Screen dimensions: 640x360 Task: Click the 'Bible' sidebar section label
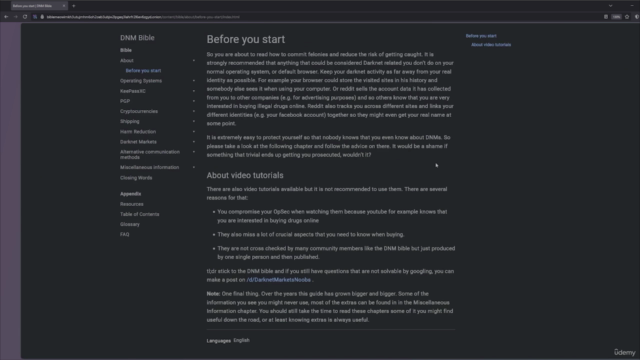click(126, 50)
